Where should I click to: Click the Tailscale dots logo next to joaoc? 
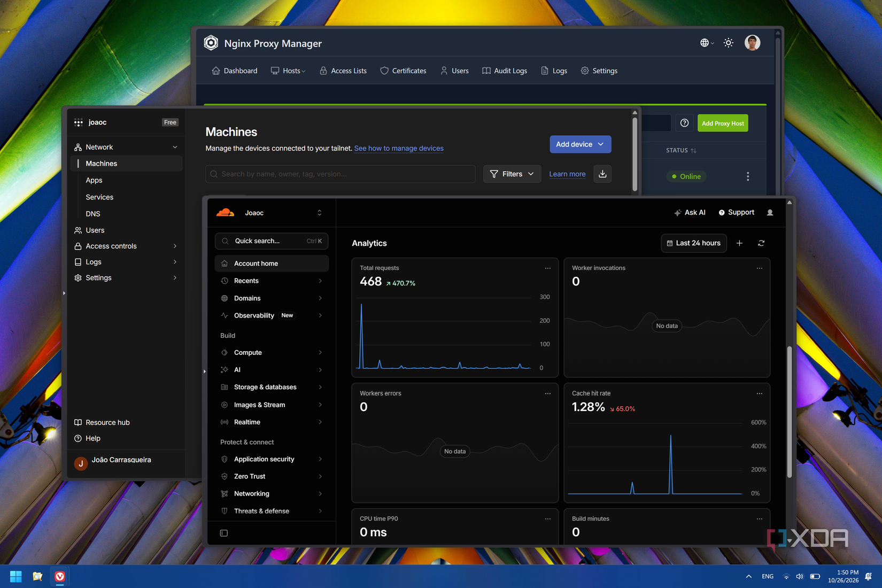pos(79,122)
